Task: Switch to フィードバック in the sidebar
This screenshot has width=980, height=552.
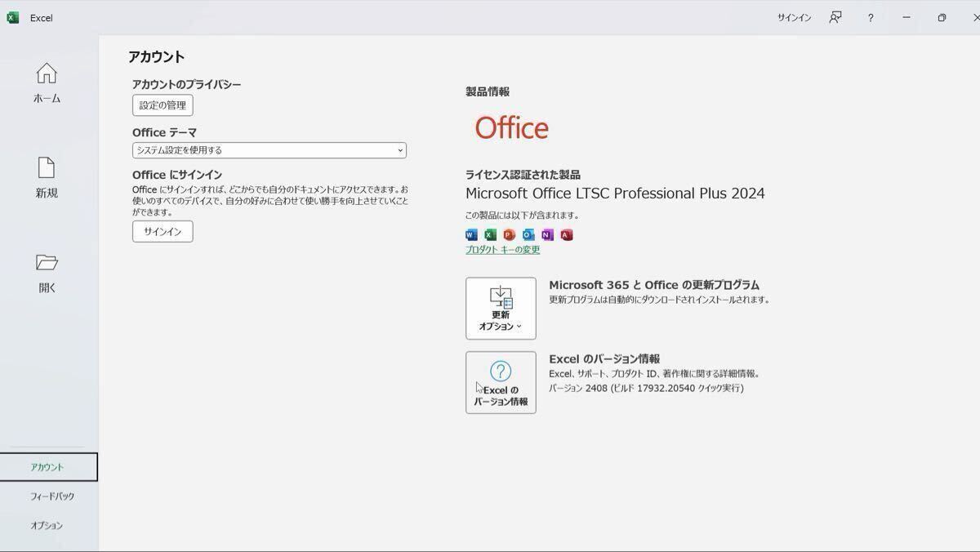Action: pos(50,496)
